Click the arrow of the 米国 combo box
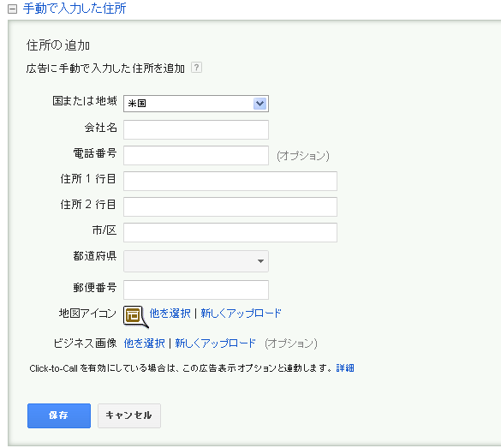501x448 pixels. 259,104
